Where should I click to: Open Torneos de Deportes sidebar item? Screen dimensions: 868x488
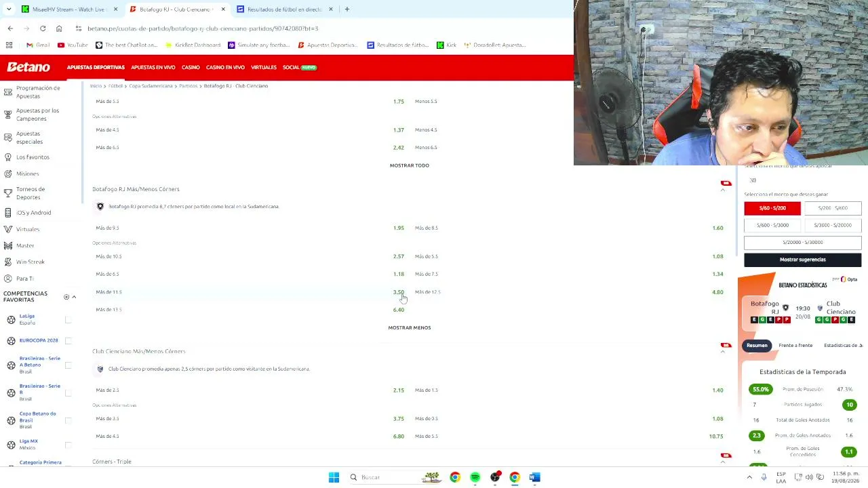tap(31, 193)
